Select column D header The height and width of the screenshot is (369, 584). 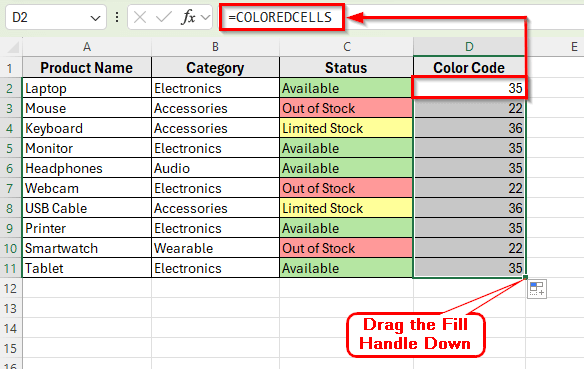tap(469, 47)
